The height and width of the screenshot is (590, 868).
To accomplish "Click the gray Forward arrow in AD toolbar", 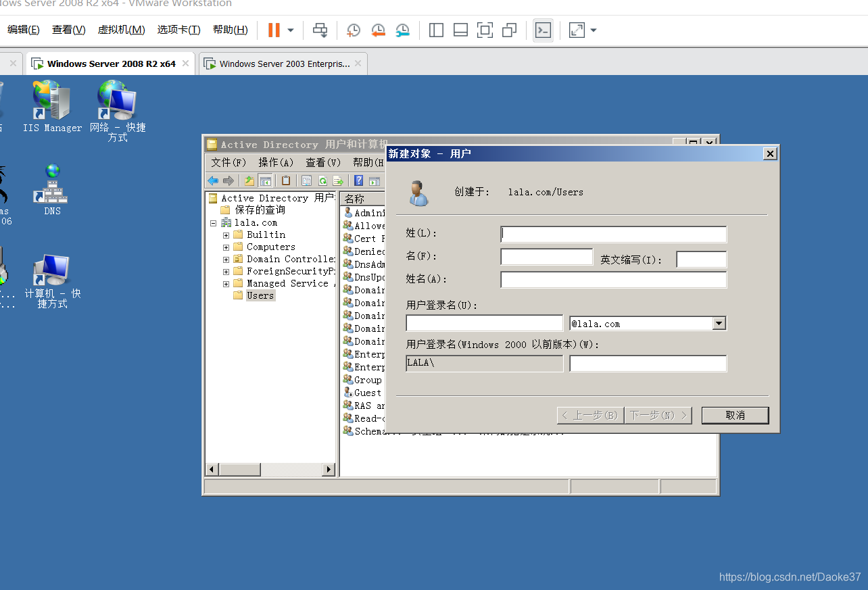I will (x=228, y=180).
